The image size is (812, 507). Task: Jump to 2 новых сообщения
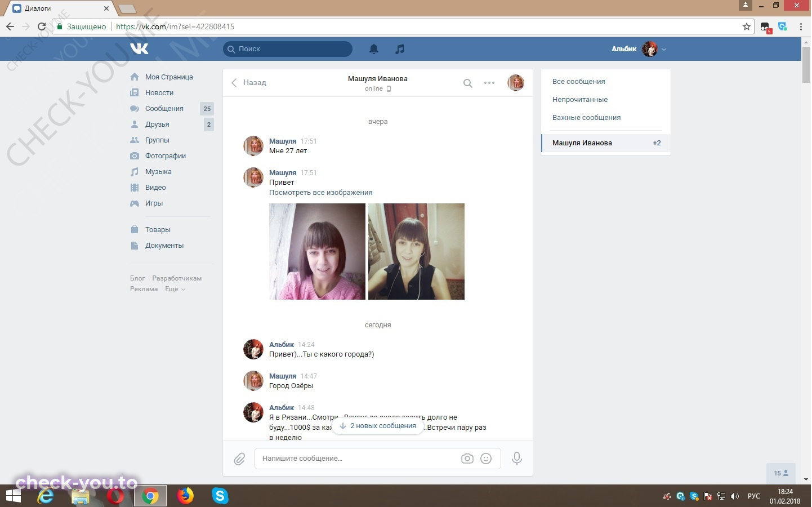[x=377, y=426]
